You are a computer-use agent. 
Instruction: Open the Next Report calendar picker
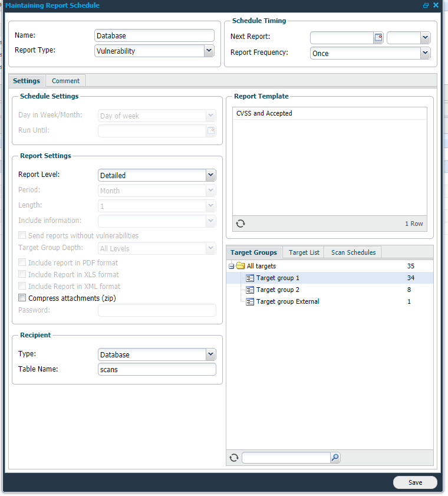(x=378, y=38)
